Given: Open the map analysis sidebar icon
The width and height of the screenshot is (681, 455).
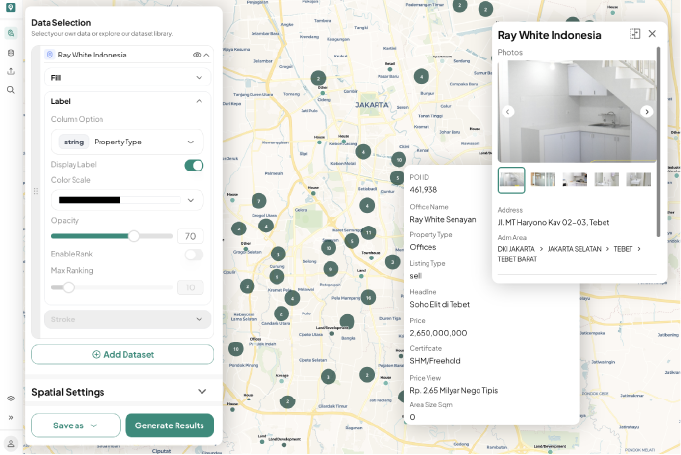Looking at the screenshot, I should click(x=11, y=33).
